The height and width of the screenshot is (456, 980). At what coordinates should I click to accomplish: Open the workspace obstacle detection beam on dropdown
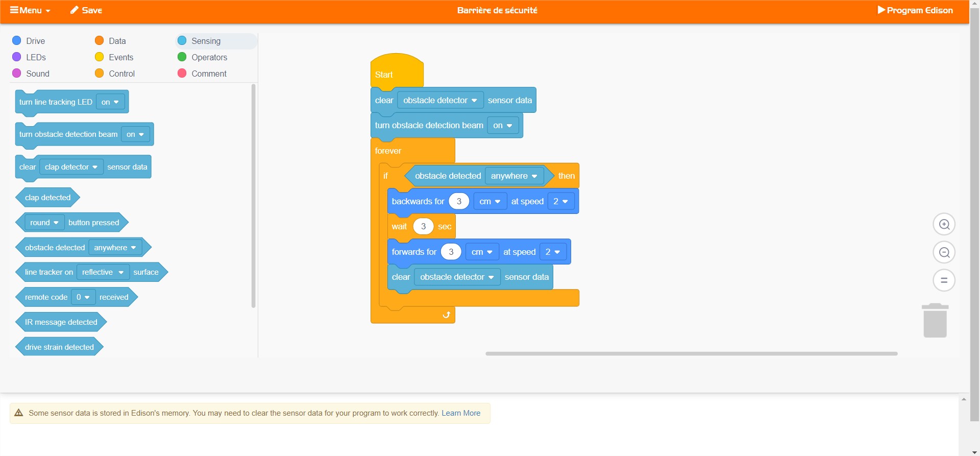tap(502, 126)
